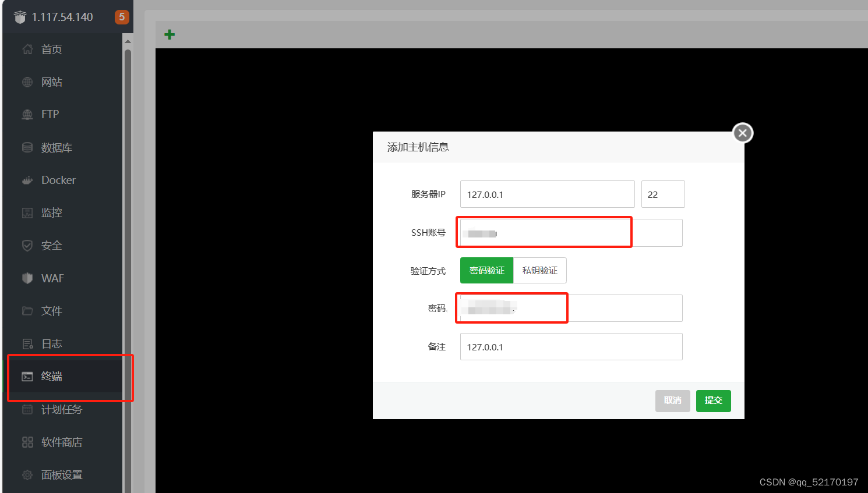Click the globe icon beside 网站
The width and height of the screenshot is (868, 493).
point(27,82)
